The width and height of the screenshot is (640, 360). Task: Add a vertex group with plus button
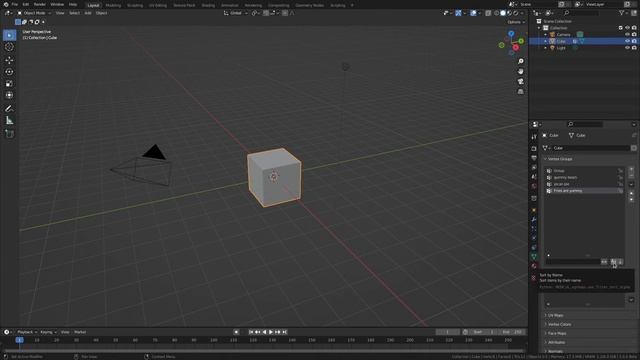click(631, 169)
